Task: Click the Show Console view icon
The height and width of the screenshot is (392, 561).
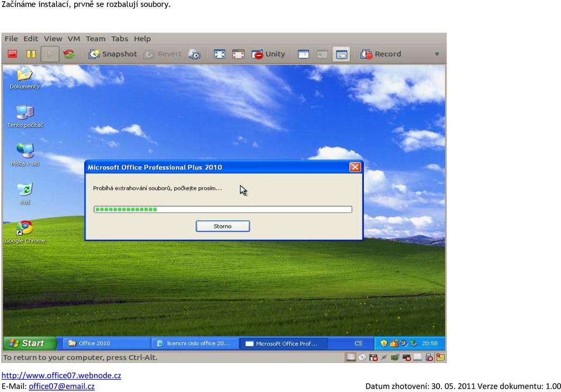Action: coord(303,54)
